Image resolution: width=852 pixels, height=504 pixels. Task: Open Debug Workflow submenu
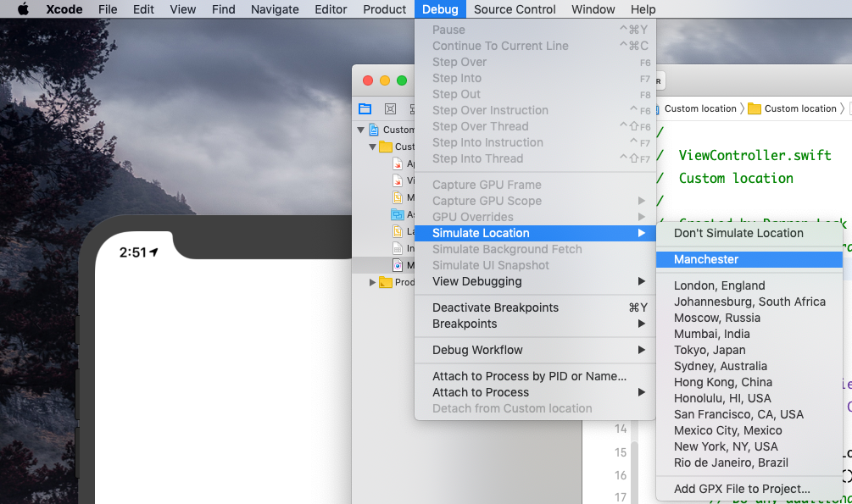pyautogui.click(x=535, y=350)
